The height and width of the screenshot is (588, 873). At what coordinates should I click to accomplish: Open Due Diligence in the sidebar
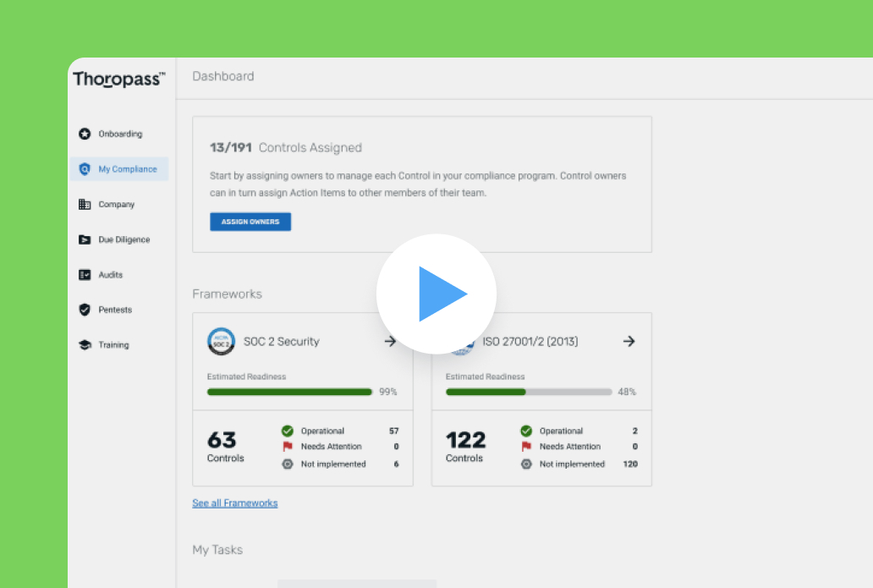click(124, 239)
